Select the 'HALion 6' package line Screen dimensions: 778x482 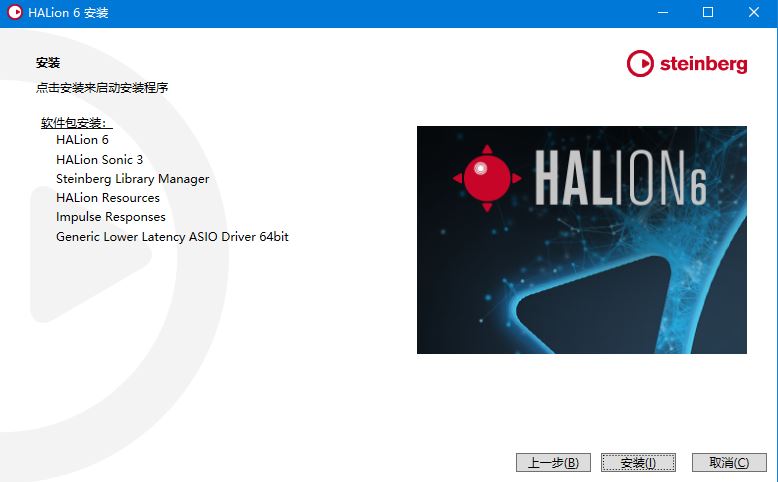pos(82,140)
